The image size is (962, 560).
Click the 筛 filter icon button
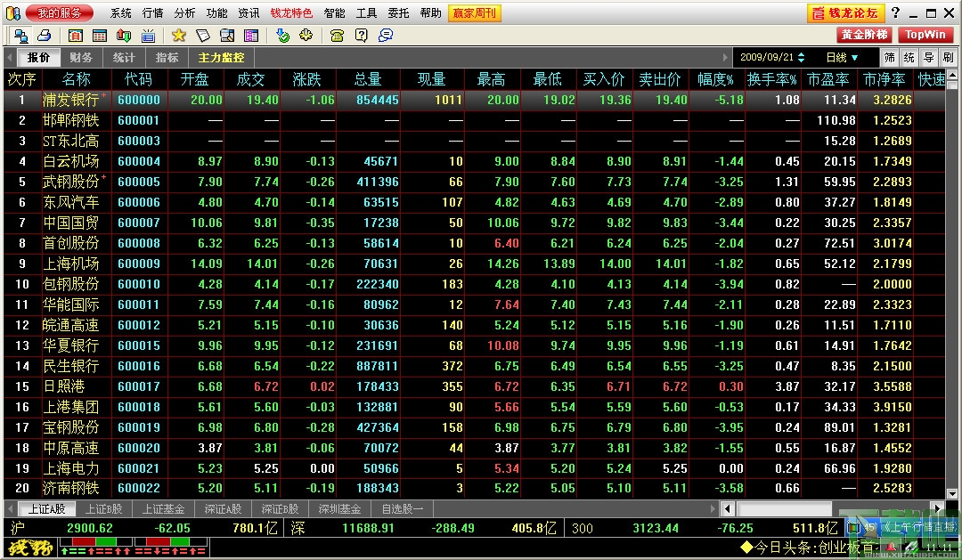tap(890, 58)
